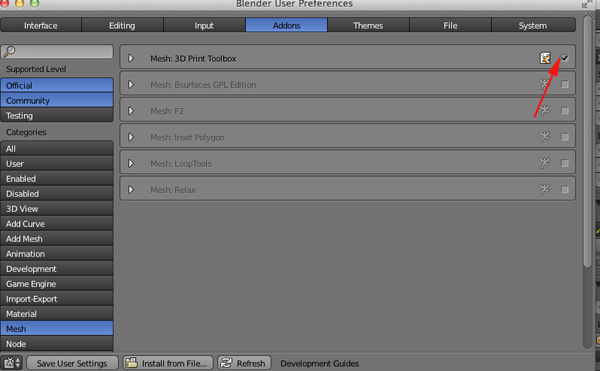This screenshot has width=600, height=371.
Task: Enable the Inset Polygon addon checkbox
Action: point(564,137)
